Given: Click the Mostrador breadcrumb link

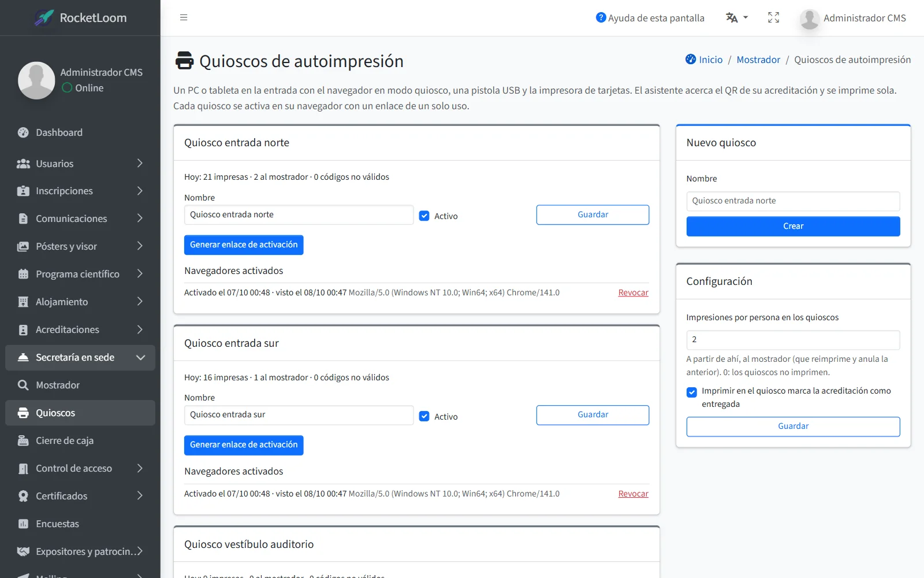Looking at the screenshot, I should coord(758,60).
